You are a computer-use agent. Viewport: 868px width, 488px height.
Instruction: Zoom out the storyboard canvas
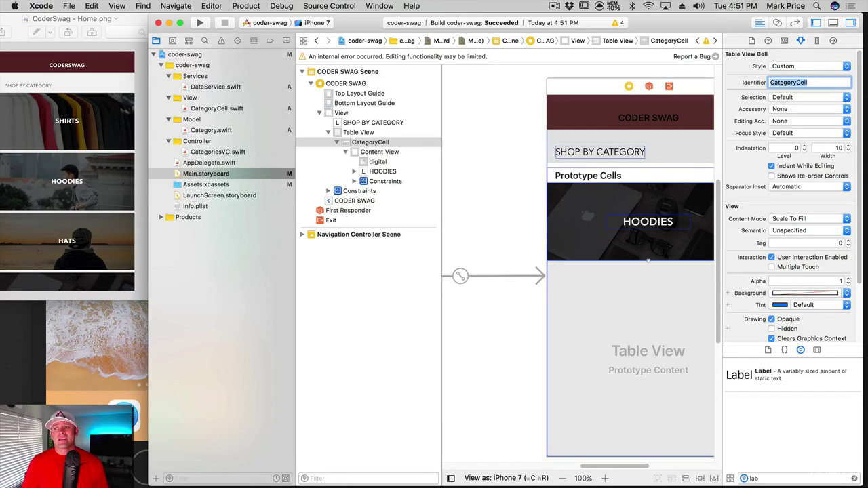coord(562,478)
